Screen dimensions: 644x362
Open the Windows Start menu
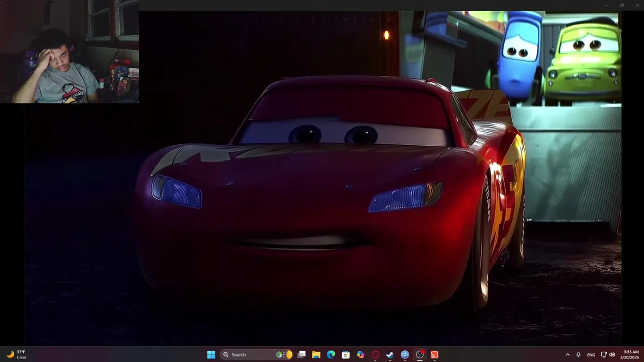(x=211, y=354)
